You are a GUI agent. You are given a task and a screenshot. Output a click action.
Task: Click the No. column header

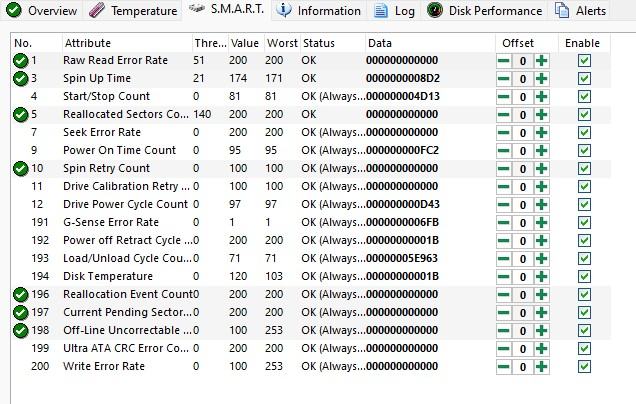point(37,43)
